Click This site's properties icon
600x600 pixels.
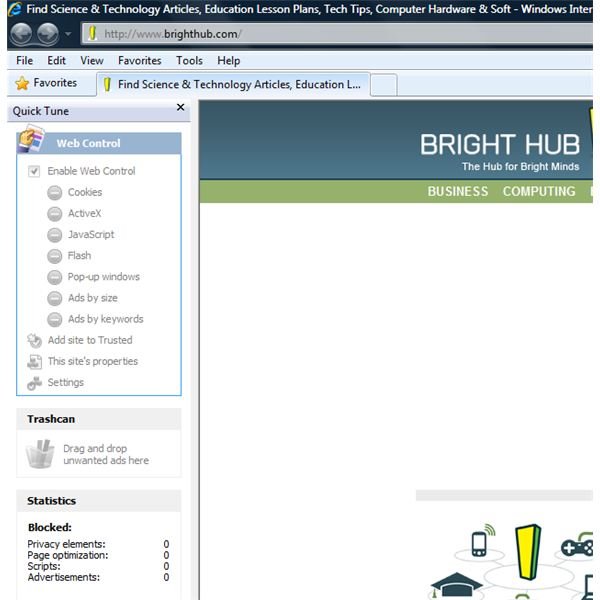coord(34,362)
